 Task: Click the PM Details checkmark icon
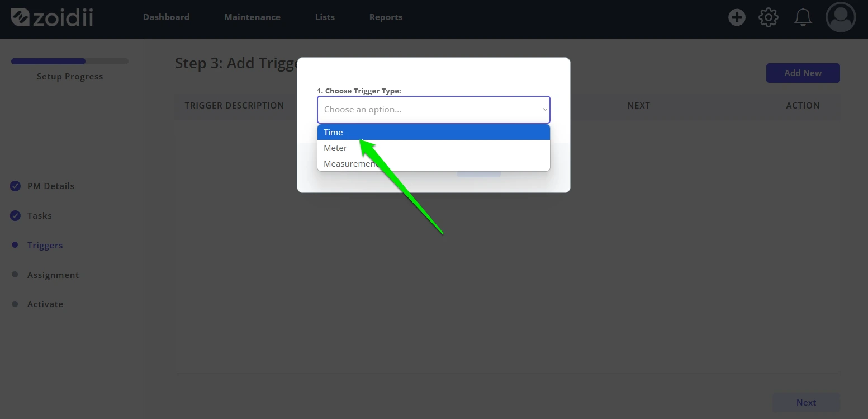[15, 186]
